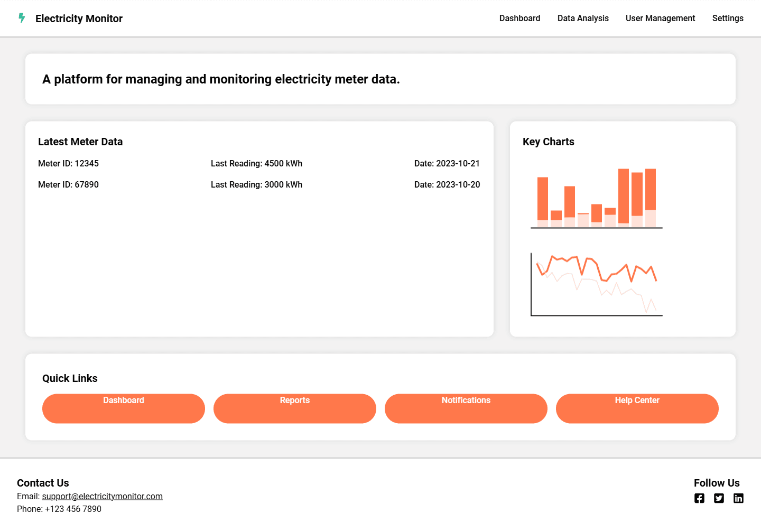Click the Electricity Monitor site title
Viewport: 761px width, 532px height.
click(79, 18)
